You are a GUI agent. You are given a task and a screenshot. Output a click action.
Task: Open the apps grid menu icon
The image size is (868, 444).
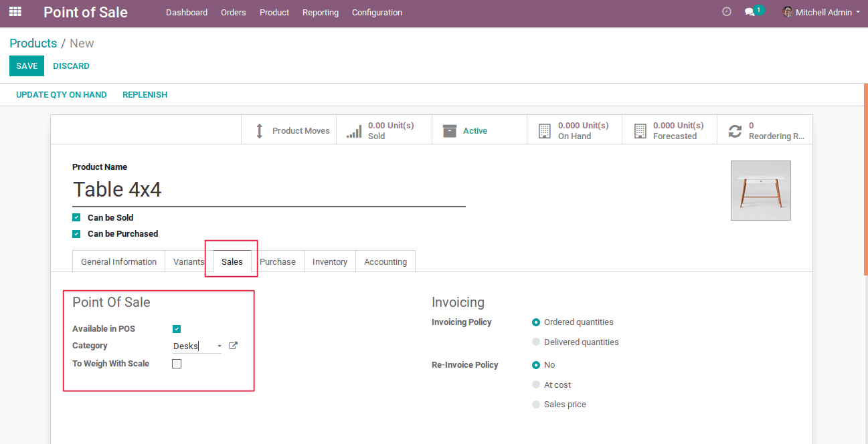point(15,11)
